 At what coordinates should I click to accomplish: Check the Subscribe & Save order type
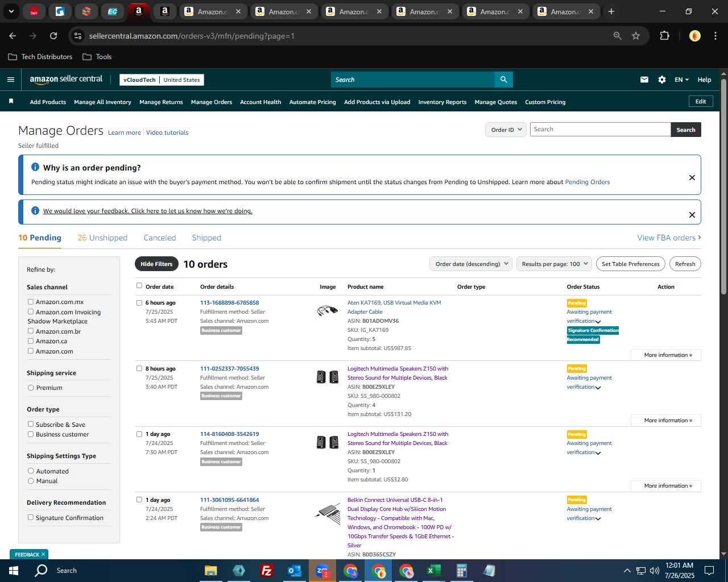pos(31,424)
